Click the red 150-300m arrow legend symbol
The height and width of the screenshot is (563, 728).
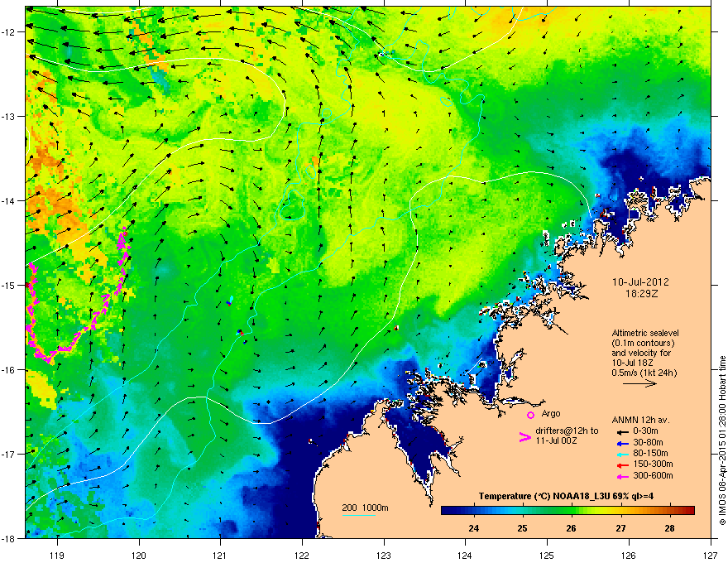(x=621, y=464)
